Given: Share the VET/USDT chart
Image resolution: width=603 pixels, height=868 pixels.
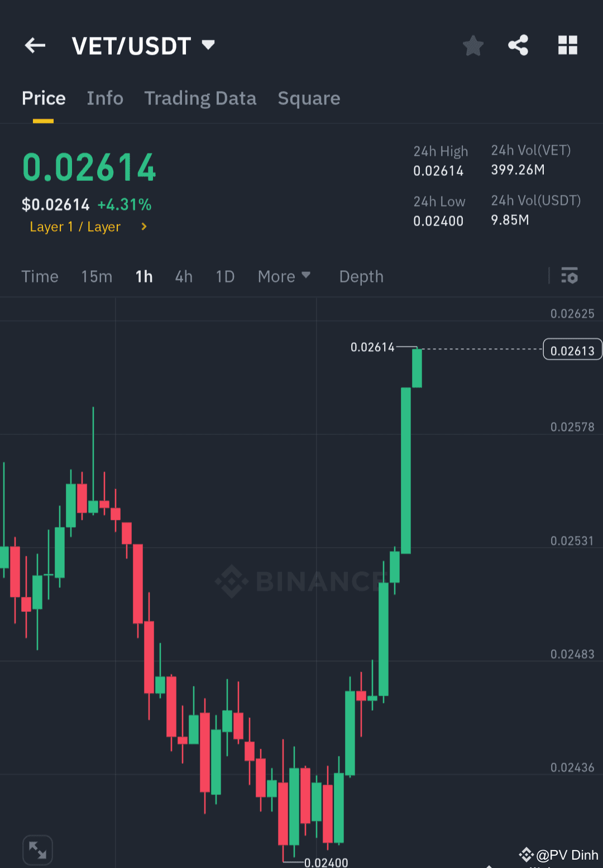Looking at the screenshot, I should tap(518, 46).
